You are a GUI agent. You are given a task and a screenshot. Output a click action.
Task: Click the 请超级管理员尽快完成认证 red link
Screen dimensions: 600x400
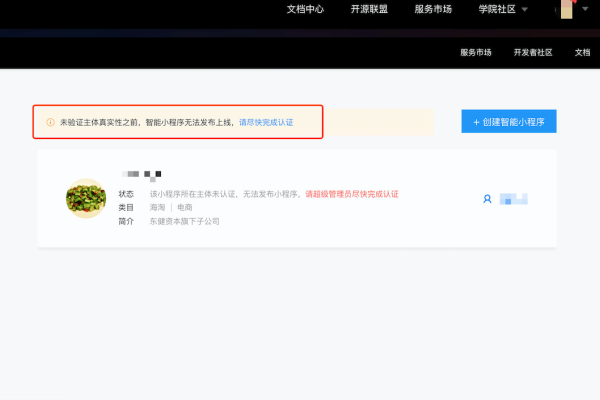(x=352, y=194)
